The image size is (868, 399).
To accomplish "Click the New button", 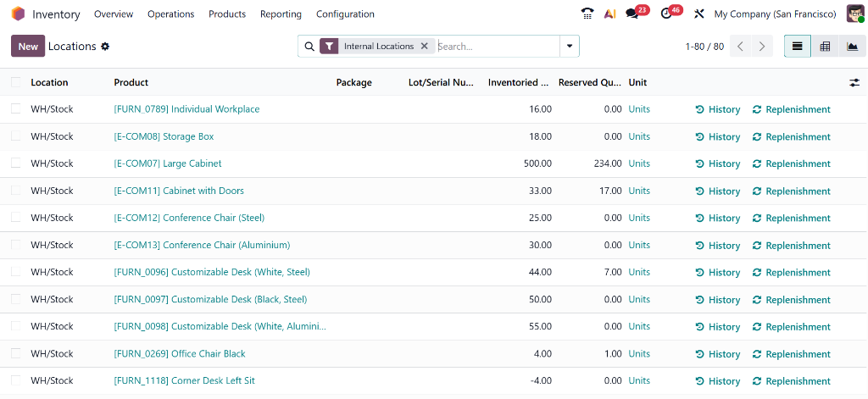I will click(x=28, y=47).
